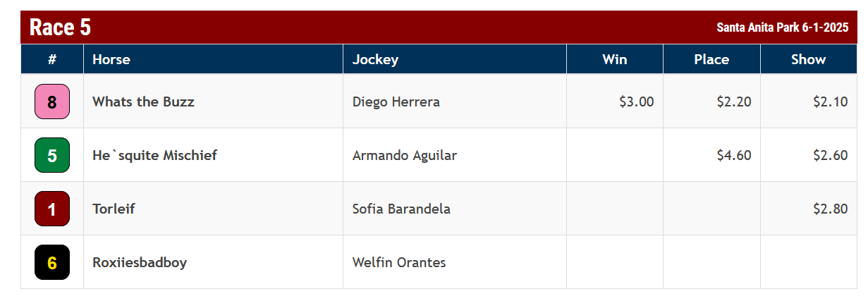Select the Jockey column header
The width and height of the screenshot is (868, 301).
click(375, 59)
